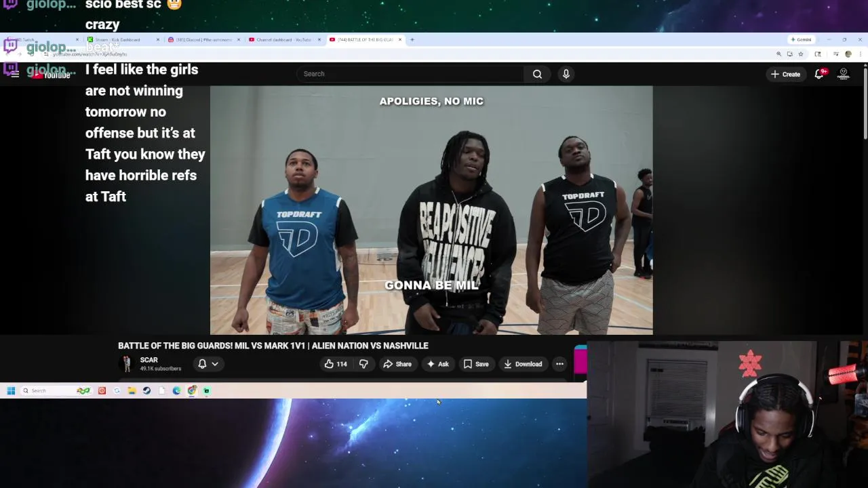Open the green app icon on taskbar
Viewport: 868px width, 488px height.
(207, 390)
